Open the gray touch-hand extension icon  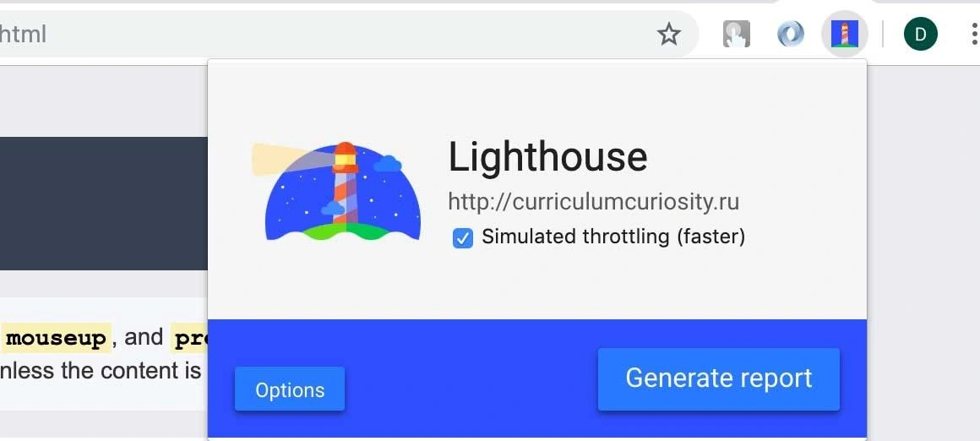click(x=736, y=35)
